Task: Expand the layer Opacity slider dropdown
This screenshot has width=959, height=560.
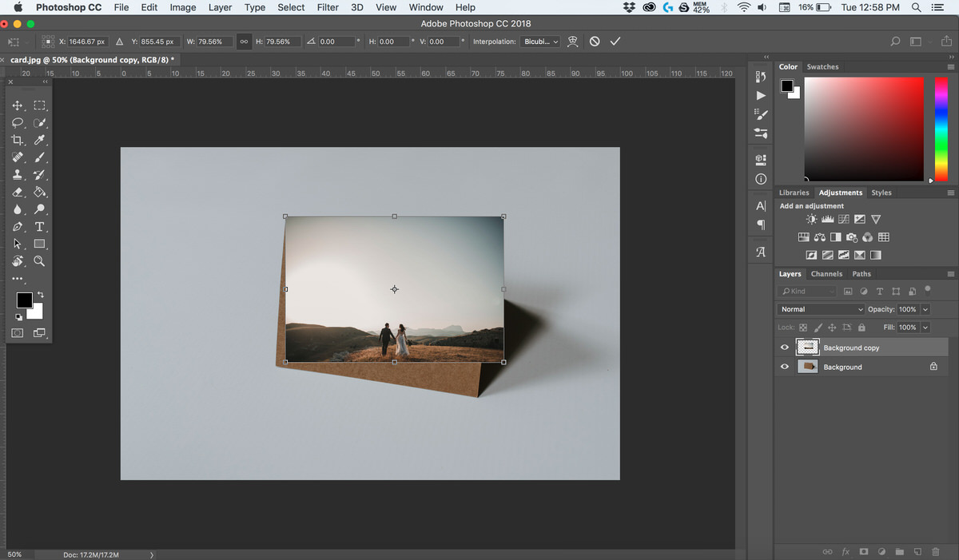Action: pos(925,309)
